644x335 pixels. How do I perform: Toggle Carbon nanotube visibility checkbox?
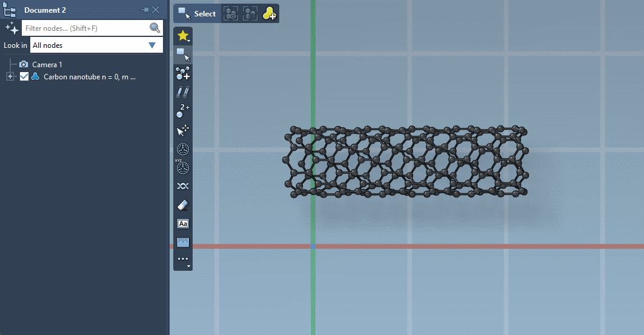(x=24, y=77)
